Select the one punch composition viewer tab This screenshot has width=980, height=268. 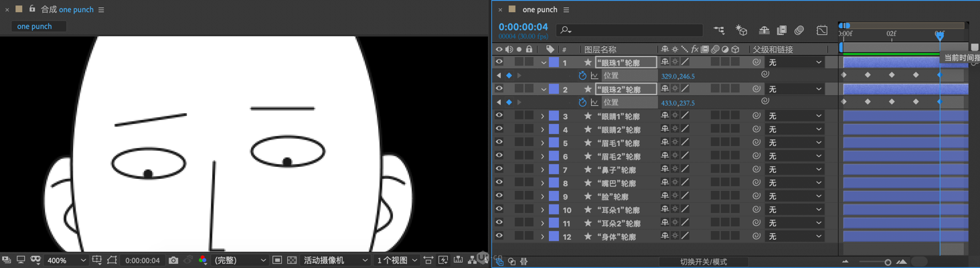click(x=34, y=26)
